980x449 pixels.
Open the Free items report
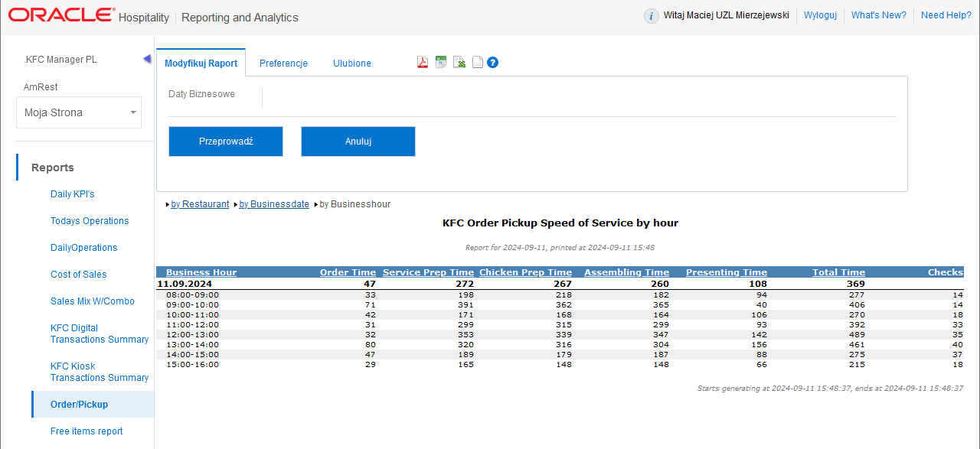(87, 431)
